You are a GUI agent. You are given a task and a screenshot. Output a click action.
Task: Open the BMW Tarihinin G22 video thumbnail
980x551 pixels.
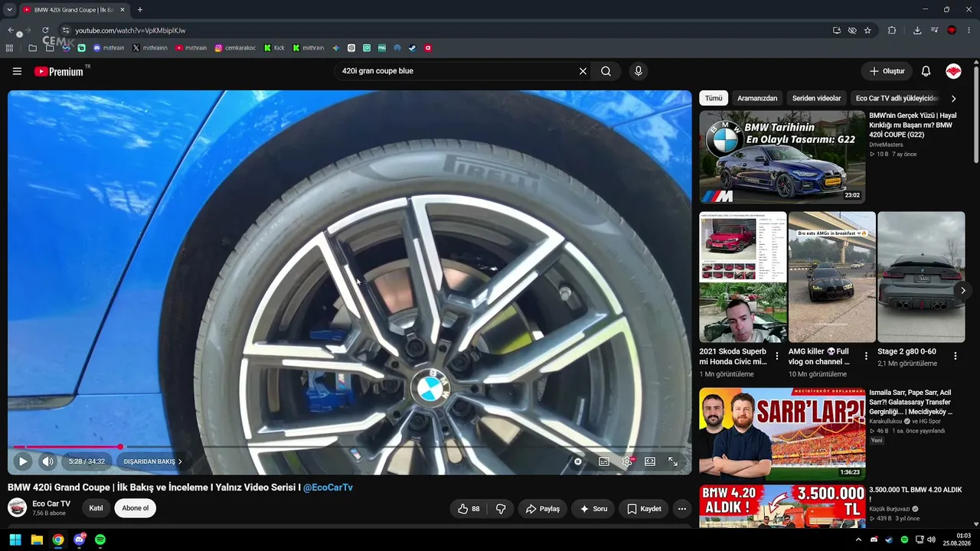click(782, 157)
